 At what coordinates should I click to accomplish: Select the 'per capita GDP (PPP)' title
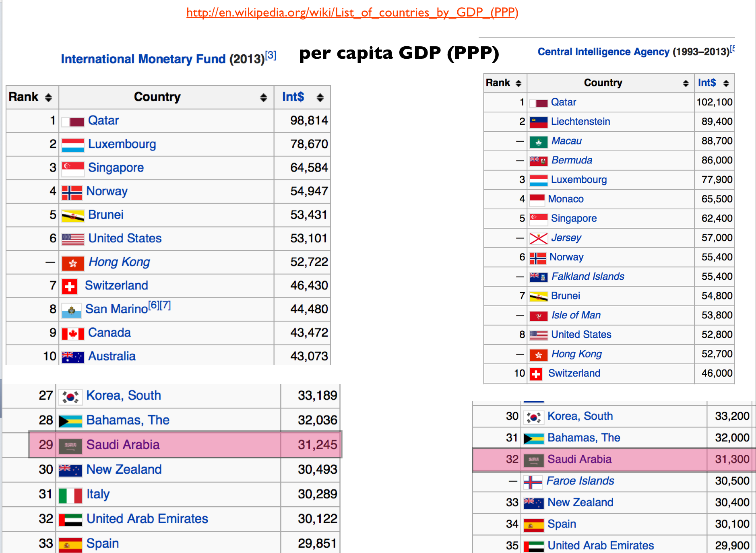(399, 54)
